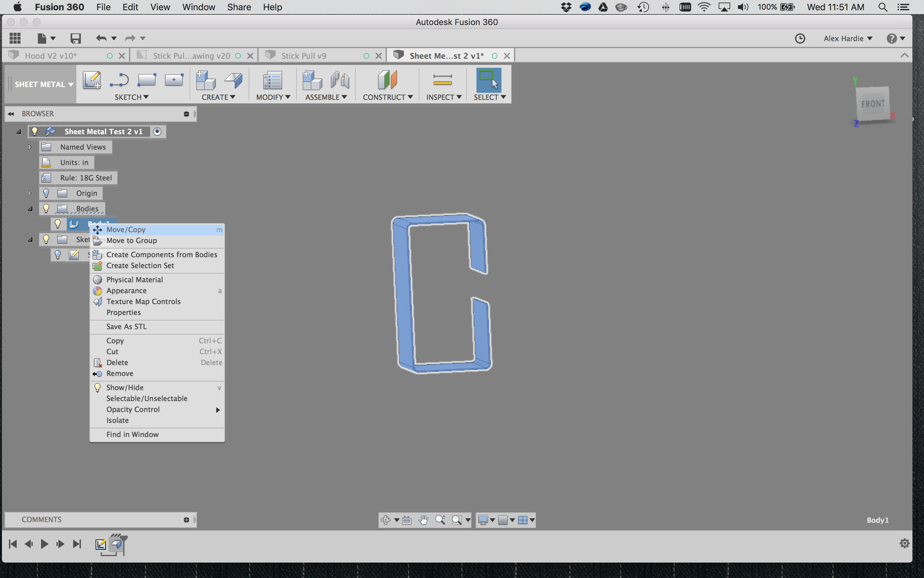Open the SHEET METAL workspace dropdown
This screenshot has width=924, height=578.
click(44, 84)
